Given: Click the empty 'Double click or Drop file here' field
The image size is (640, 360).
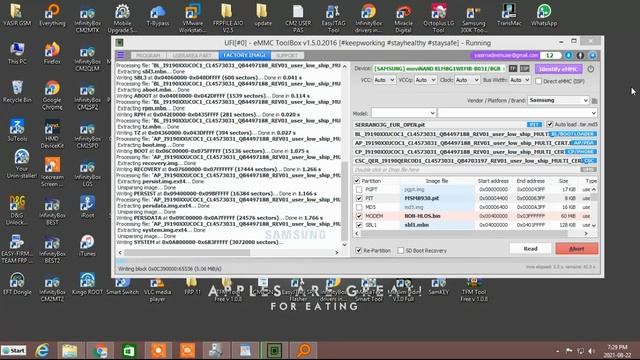Looking at the screenshot, I should pyautogui.click(x=466, y=169).
